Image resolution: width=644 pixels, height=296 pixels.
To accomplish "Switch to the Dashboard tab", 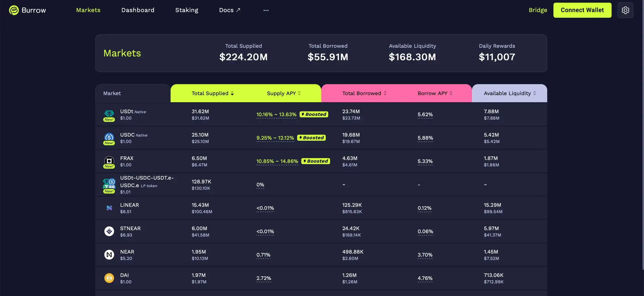I will [x=138, y=10].
